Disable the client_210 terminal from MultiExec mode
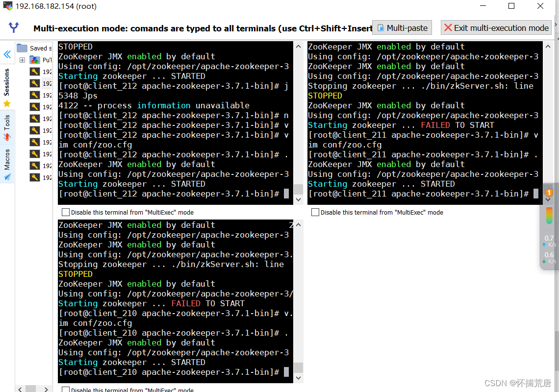Viewport: 559px width, 392px height. click(x=65, y=390)
